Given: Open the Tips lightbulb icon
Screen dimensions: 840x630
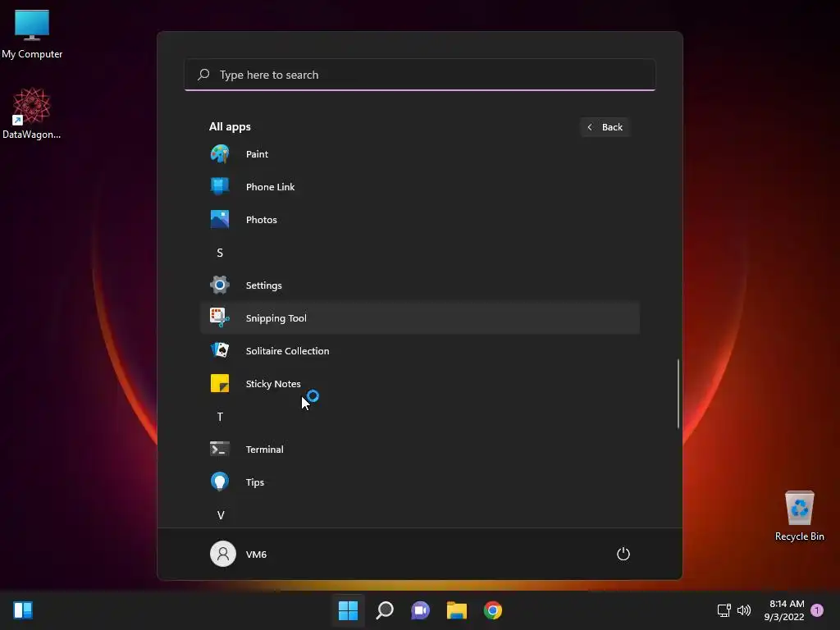Looking at the screenshot, I should [220, 482].
